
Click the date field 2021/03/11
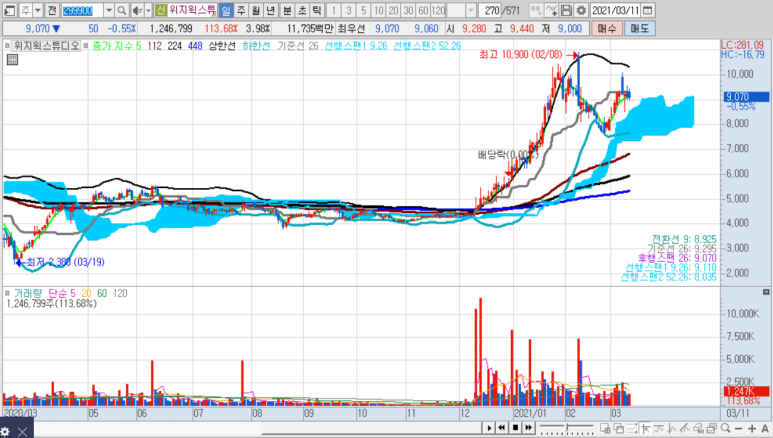tap(615, 10)
